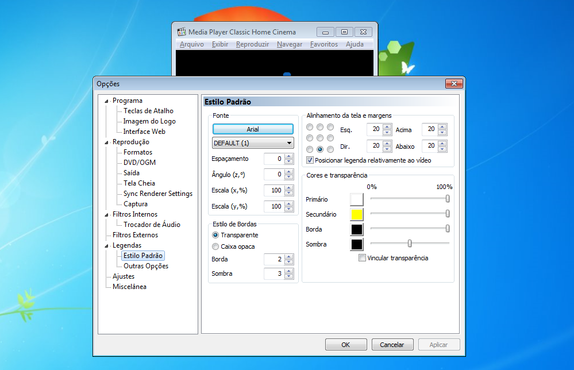The width and height of the screenshot is (574, 370).
Task: Select Teclas de Atalho in the tree
Action: click(148, 111)
